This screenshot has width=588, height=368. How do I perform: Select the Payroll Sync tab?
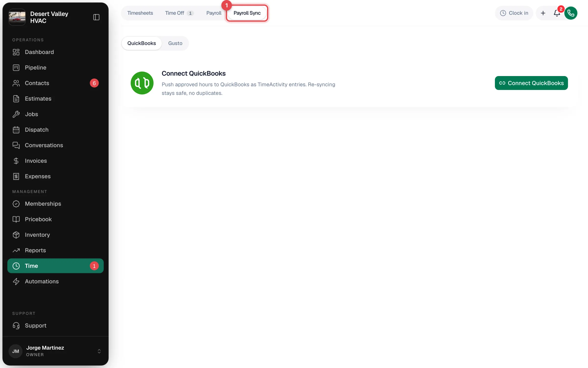pos(247,13)
